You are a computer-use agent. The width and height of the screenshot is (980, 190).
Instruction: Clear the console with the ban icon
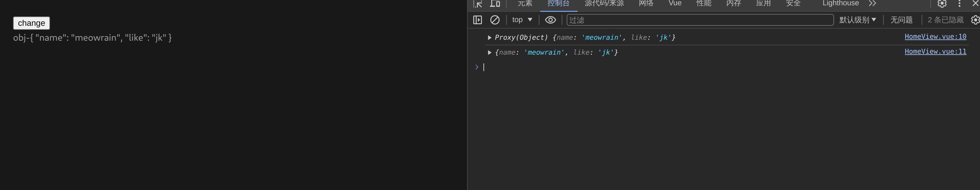[x=495, y=20]
